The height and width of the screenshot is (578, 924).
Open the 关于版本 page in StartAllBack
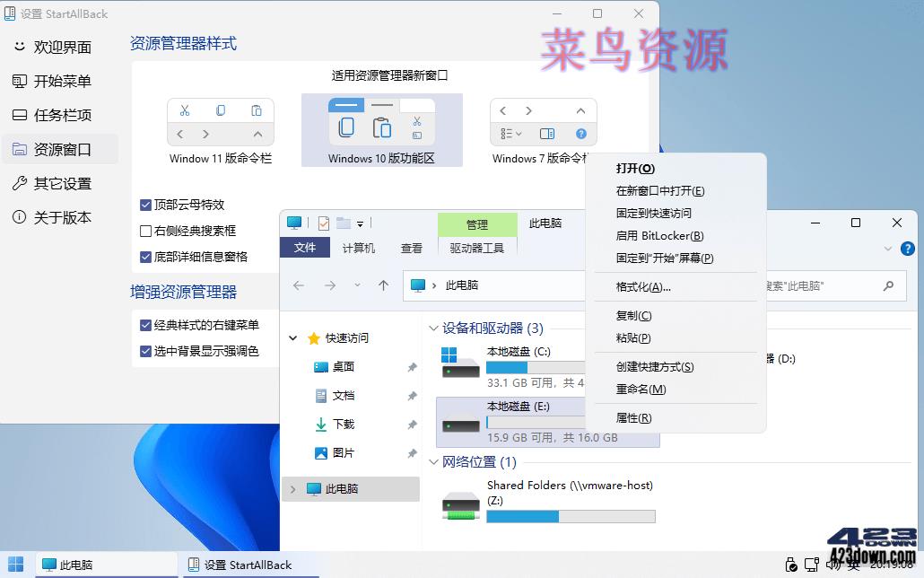pos(63,217)
